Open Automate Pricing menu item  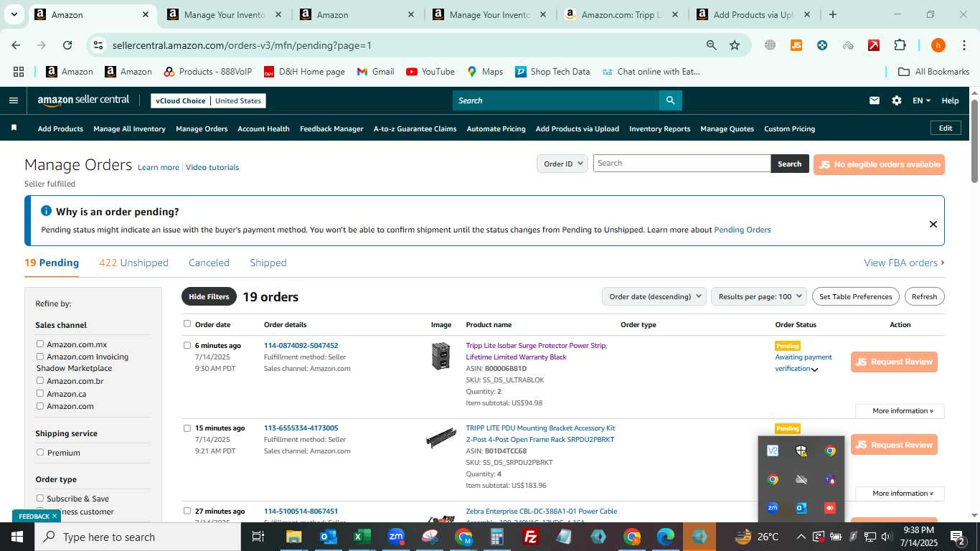(x=496, y=128)
